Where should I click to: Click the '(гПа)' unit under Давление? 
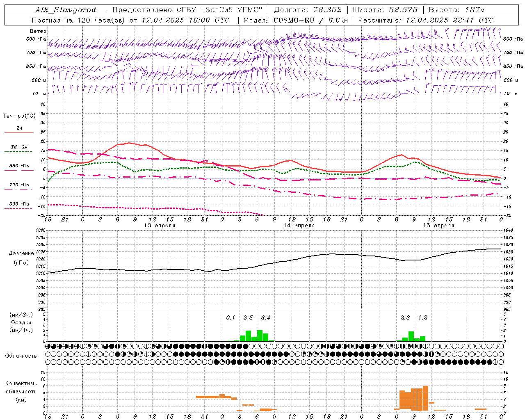(21, 263)
